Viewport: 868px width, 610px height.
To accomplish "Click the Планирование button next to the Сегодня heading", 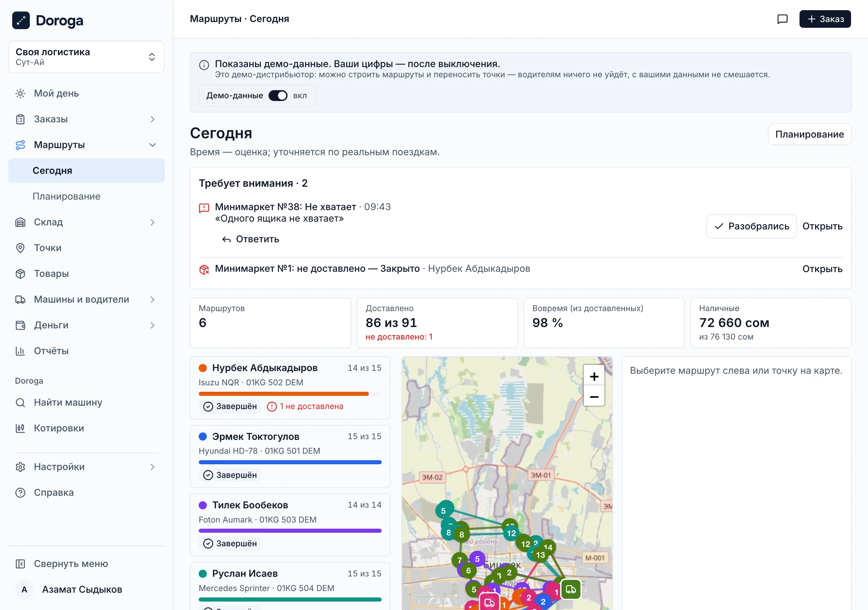I will 809,134.
